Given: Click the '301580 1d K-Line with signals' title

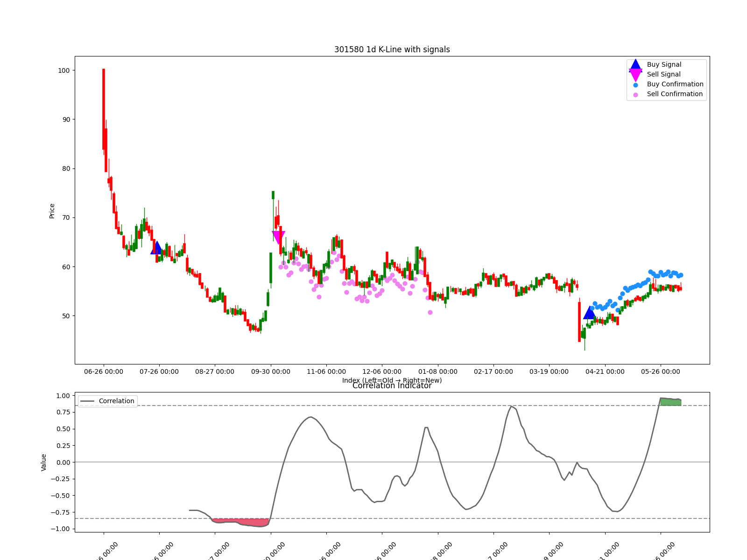Looking at the screenshot, I should (x=392, y=49).
